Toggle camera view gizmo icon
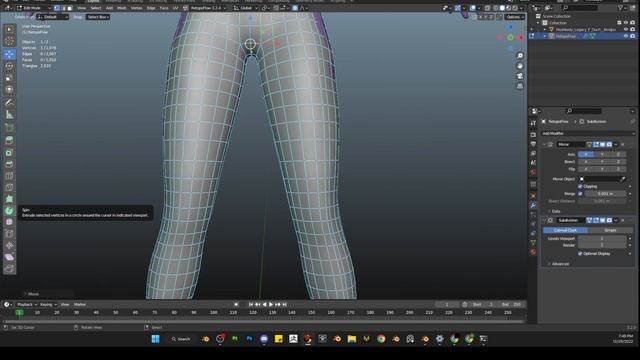640x360 pixels. click(x=520, y=76)
